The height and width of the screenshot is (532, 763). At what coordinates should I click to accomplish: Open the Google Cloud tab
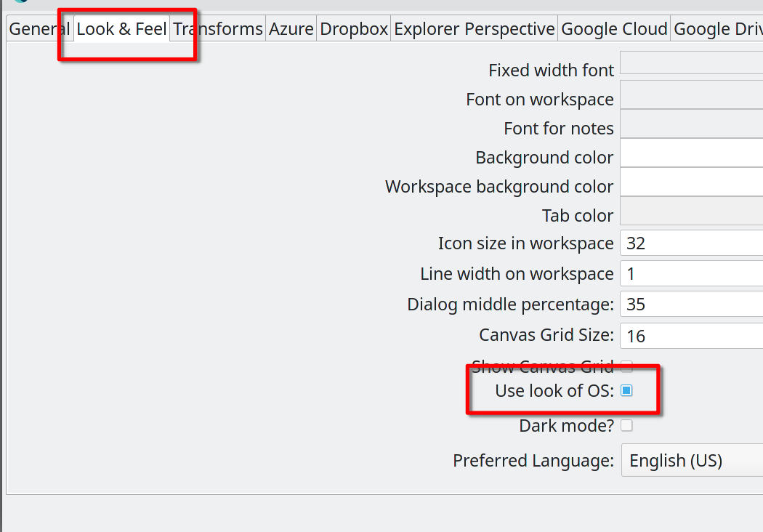tap(614, 29)
